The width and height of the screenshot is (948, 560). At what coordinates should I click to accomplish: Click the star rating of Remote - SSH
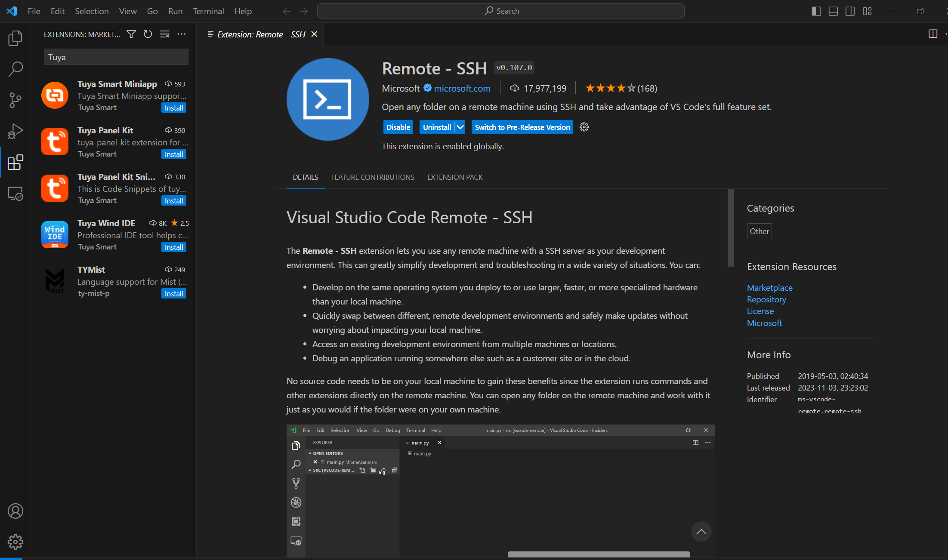[610, 88]
